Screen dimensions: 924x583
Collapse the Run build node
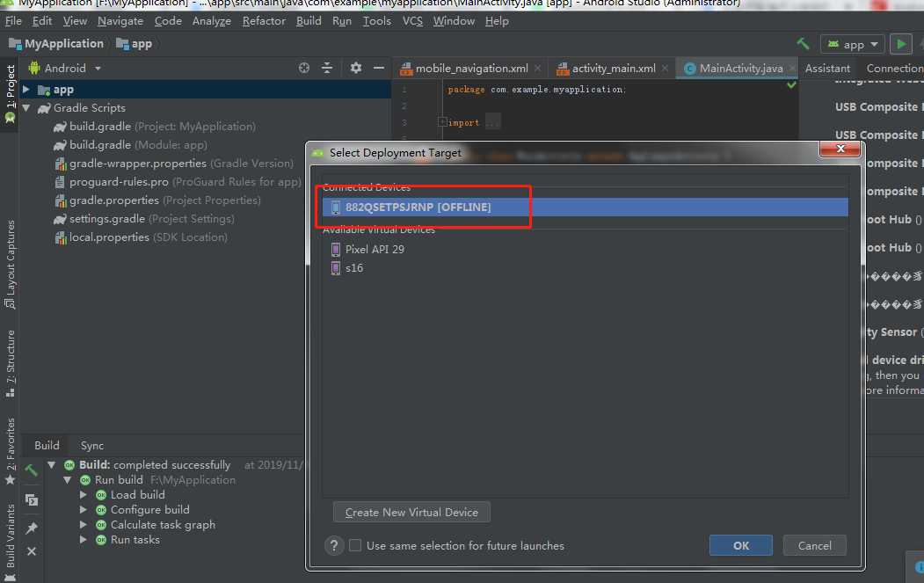(67, 480)
